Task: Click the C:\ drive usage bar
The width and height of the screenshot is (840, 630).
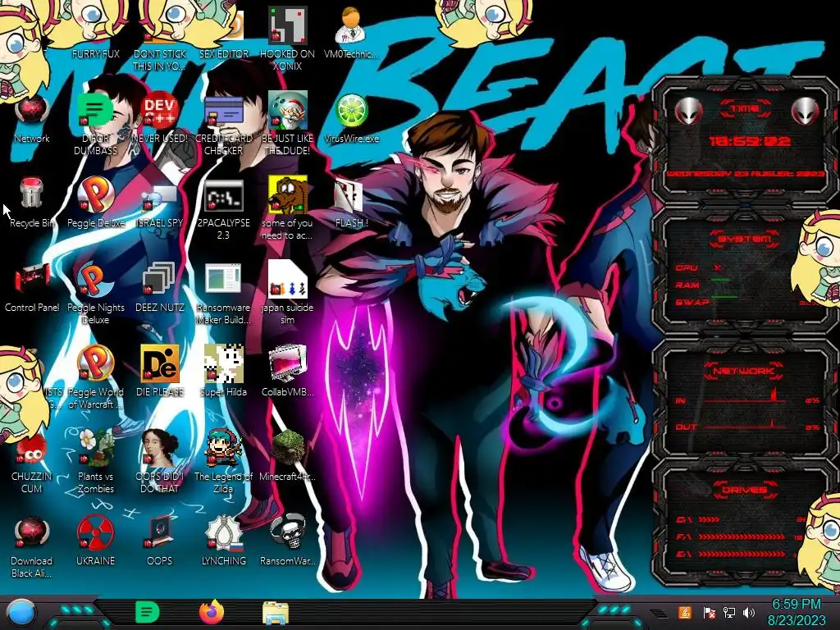Action: (709, 519)
